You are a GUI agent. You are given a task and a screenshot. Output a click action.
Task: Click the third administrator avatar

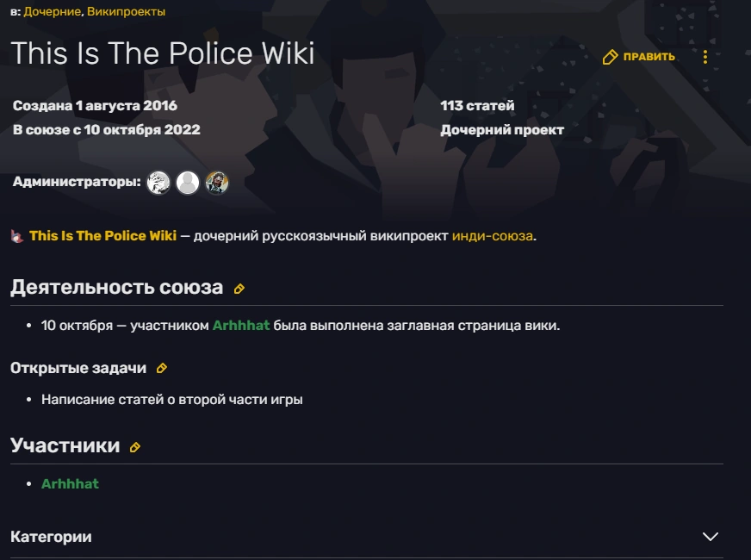coord(217,183)
